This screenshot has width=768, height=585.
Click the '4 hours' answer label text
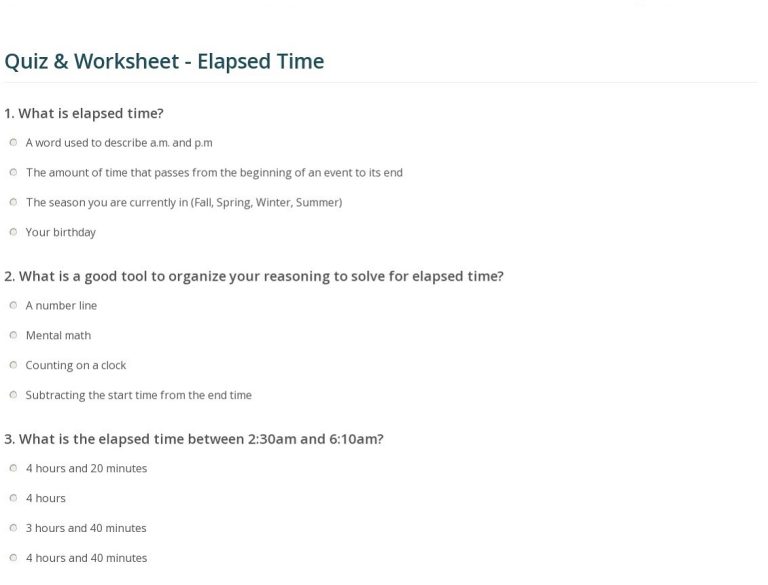46,498
